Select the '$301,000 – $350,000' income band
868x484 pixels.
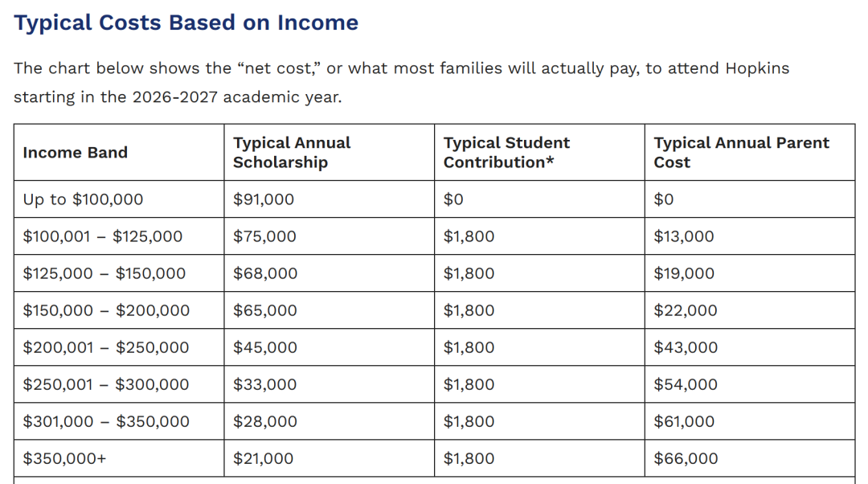[x=105, y=421]
